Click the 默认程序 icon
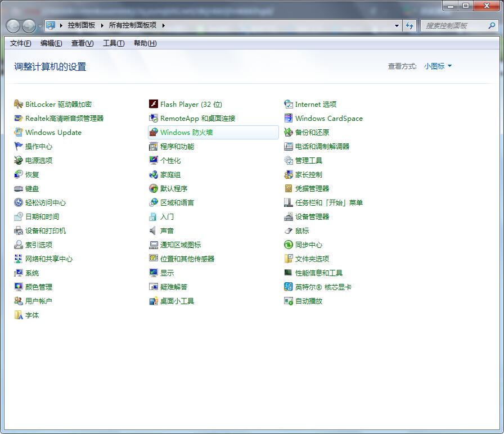 pos(154,188)
